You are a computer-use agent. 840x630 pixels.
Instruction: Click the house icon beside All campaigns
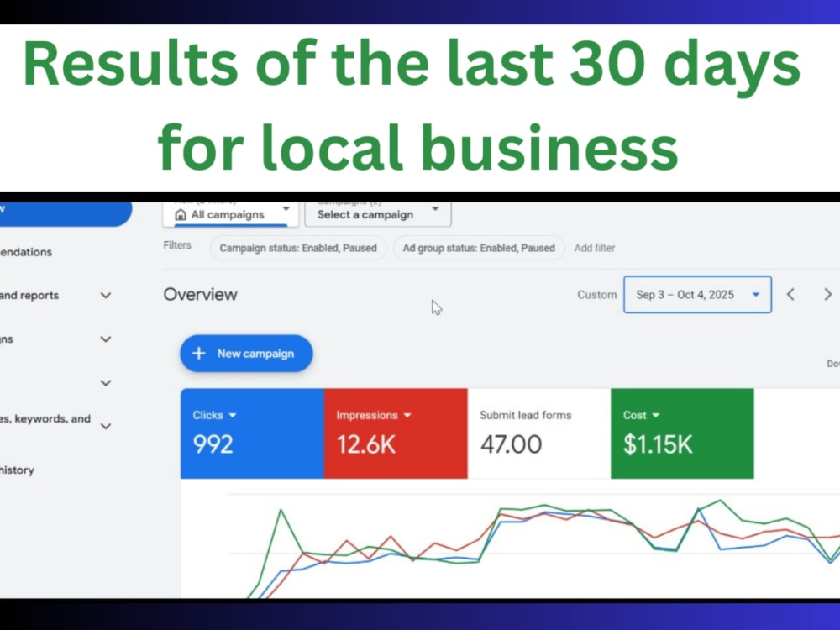pyautogui.click(x=181, y=215)
